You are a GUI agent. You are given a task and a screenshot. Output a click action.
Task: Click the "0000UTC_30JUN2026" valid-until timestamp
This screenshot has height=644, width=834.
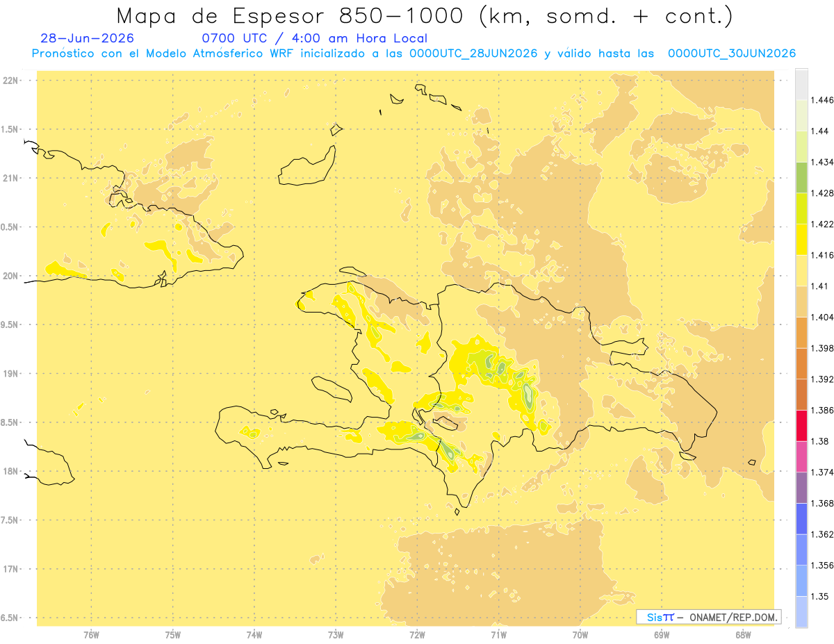click(x=732, y=53)
